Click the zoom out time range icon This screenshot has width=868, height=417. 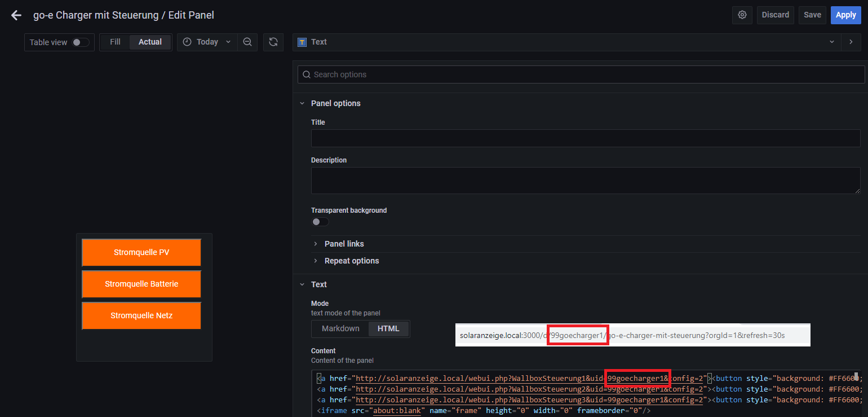point(247,42)
